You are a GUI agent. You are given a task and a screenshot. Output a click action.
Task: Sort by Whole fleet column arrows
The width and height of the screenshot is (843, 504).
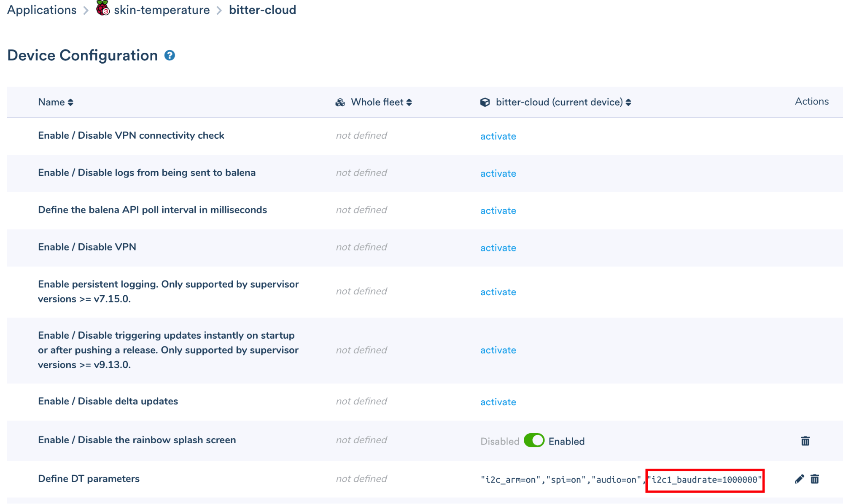409,102
